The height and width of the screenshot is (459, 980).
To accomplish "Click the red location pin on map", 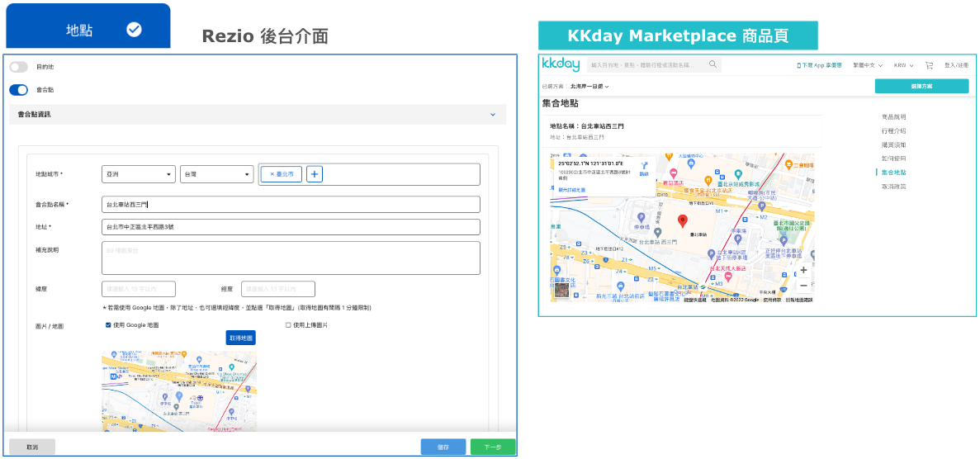I will point(683,220).
